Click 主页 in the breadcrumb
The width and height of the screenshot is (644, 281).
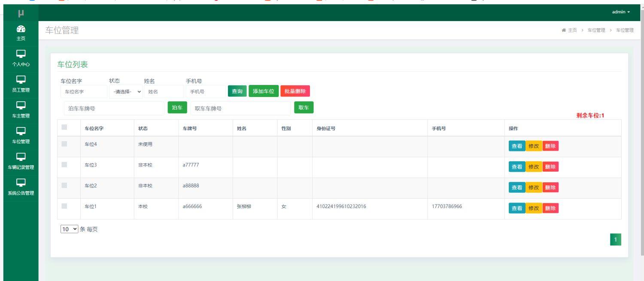572,30
